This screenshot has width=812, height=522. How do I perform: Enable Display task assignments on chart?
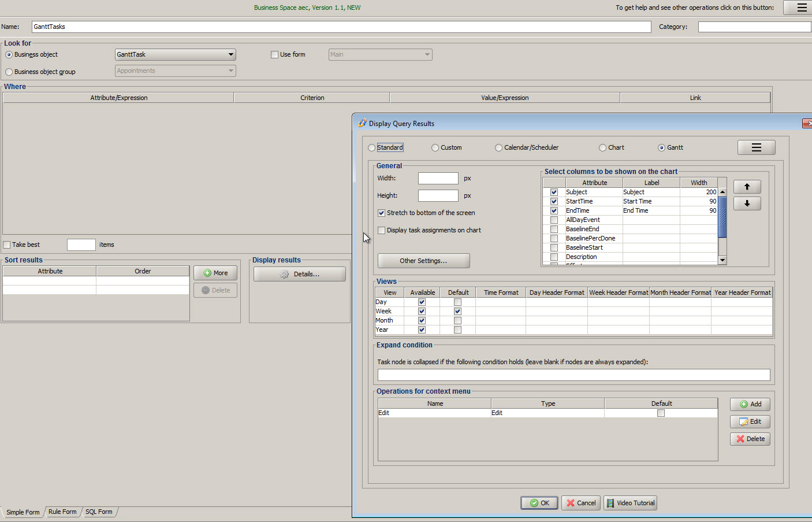tap(381, 231)
